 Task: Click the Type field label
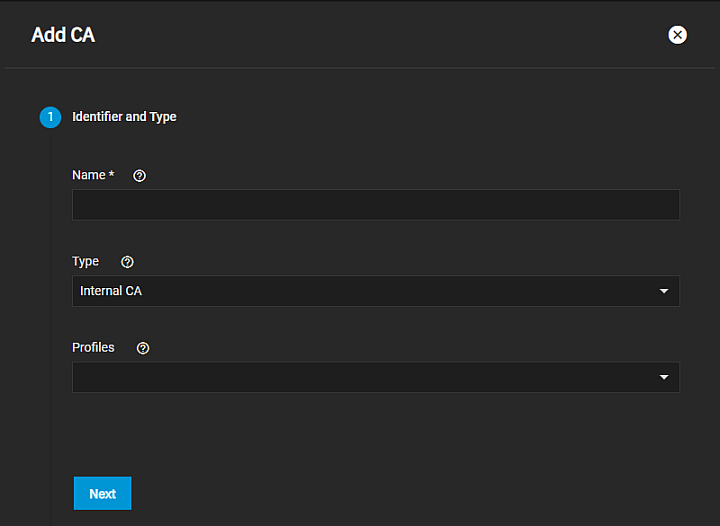pyautogui.click(x=85, y=261)
